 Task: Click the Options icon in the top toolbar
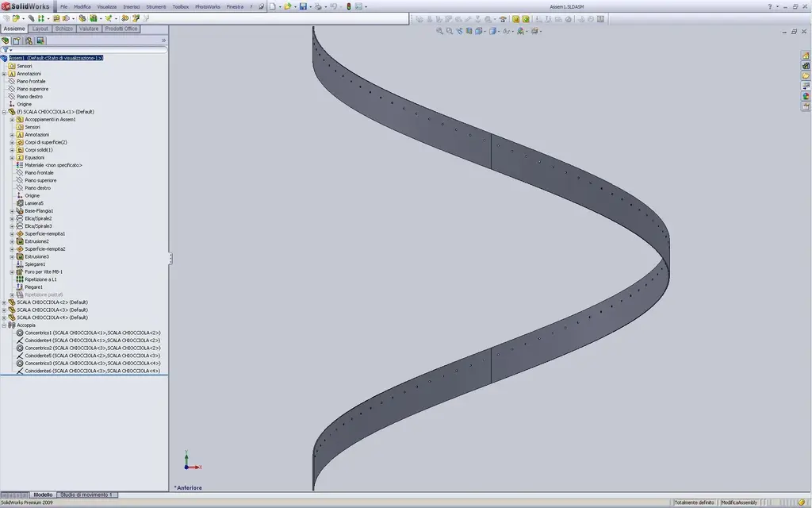click(x=358, y=6)
